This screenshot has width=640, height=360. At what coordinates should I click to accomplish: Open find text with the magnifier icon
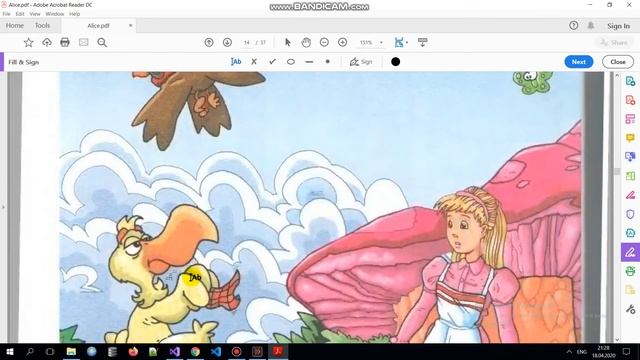[102, 42]
